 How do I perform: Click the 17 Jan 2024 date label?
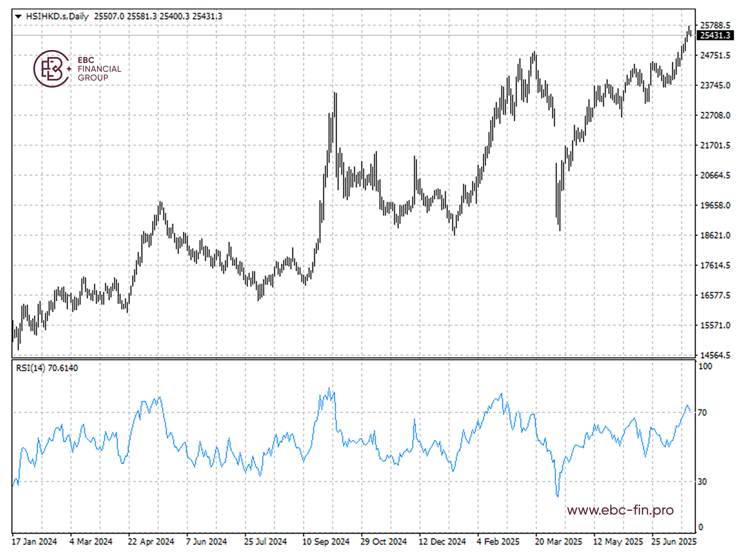[34, 542]
